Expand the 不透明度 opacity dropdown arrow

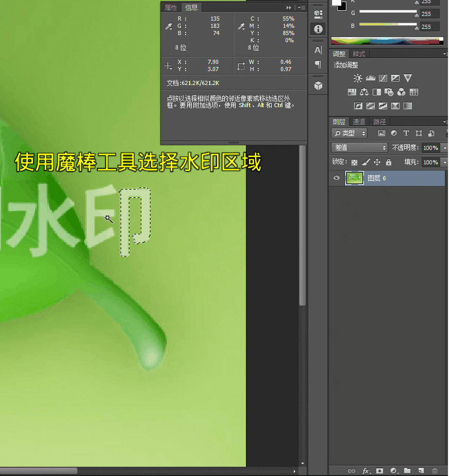pyautogui.click(x=444, y=148)
